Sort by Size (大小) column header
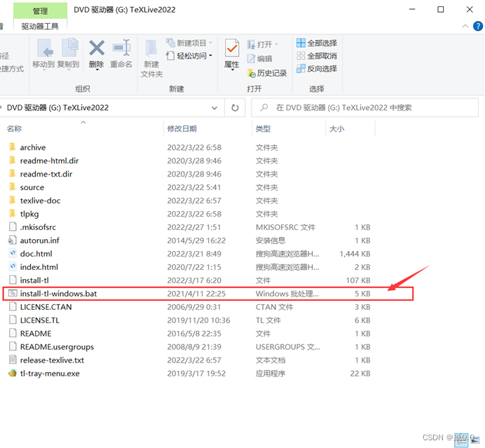The height and width of the screenshot is (448, 485). [x=337, y=129]
